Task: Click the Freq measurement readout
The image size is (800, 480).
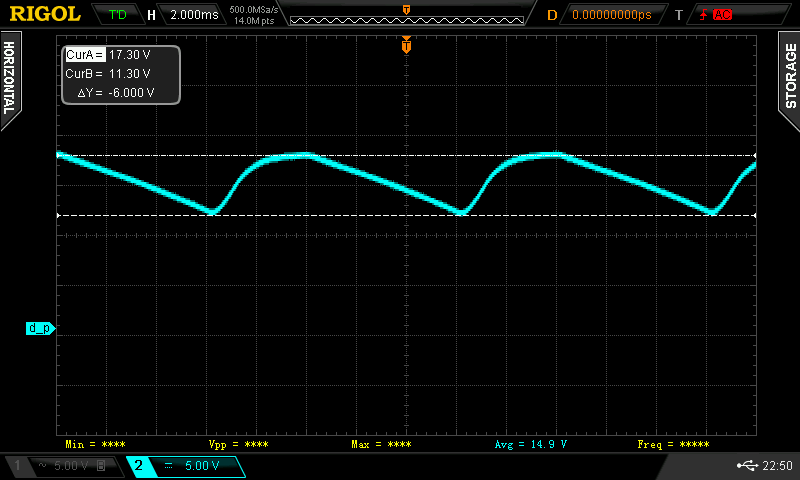Action: pos(673,444)
